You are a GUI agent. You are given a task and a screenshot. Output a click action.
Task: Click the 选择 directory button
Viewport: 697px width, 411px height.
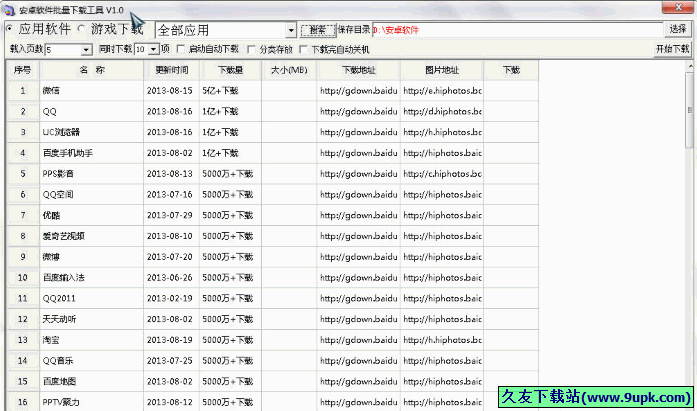coord(678,29)
